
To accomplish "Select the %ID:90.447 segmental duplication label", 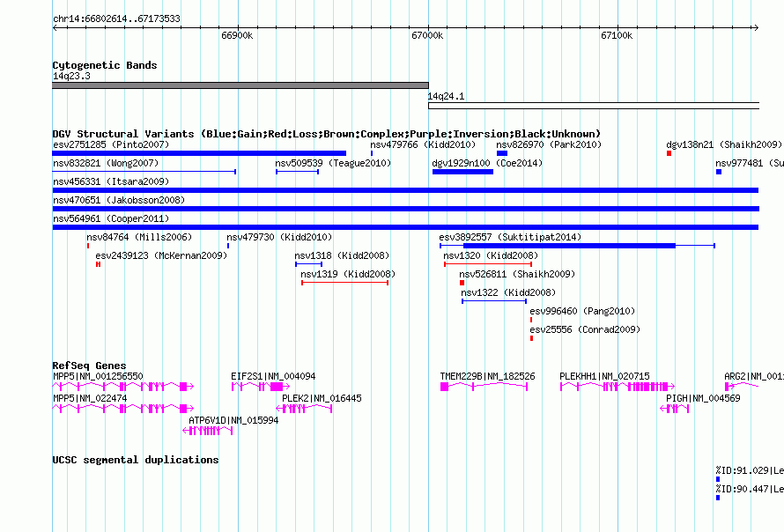I will 750,489.
